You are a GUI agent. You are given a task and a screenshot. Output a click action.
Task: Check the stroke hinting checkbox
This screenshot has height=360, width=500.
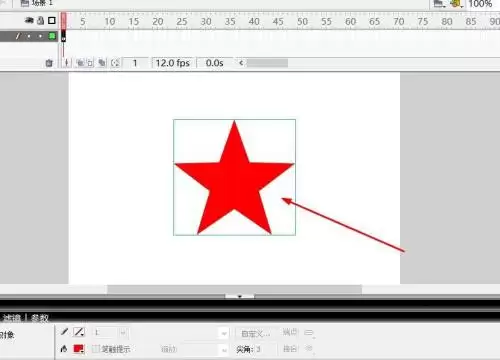click(95, 349)
